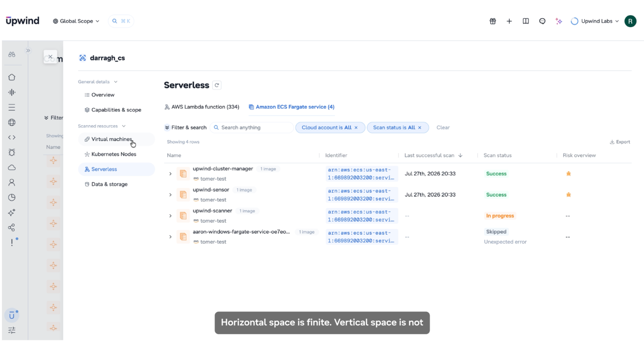Open the pie chart sidebar icon
The image size is (644, 362).
(x=12, y=198)
